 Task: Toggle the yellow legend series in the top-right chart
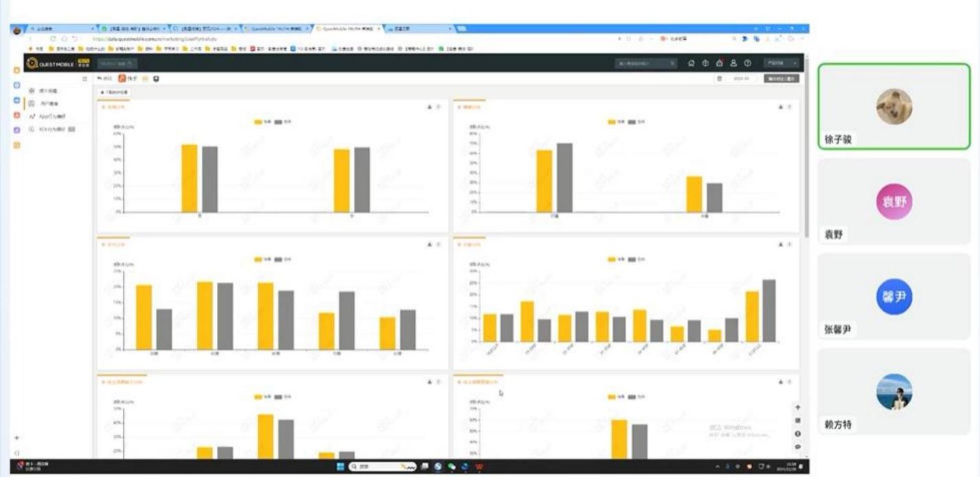(x=616, y=122)
